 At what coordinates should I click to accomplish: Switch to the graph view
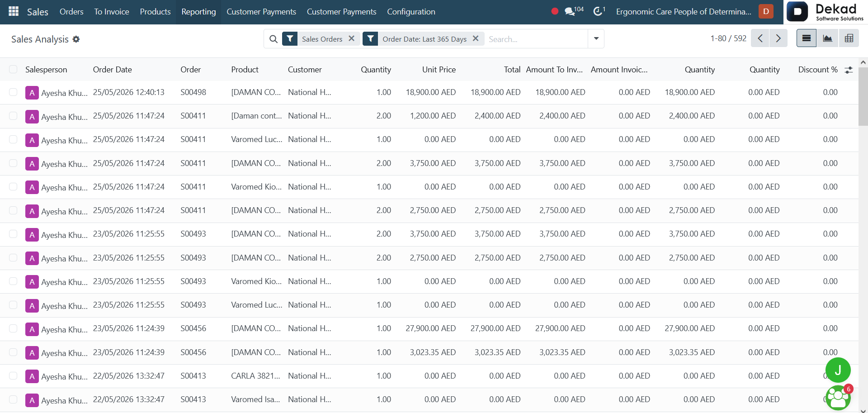pos(828,38)
